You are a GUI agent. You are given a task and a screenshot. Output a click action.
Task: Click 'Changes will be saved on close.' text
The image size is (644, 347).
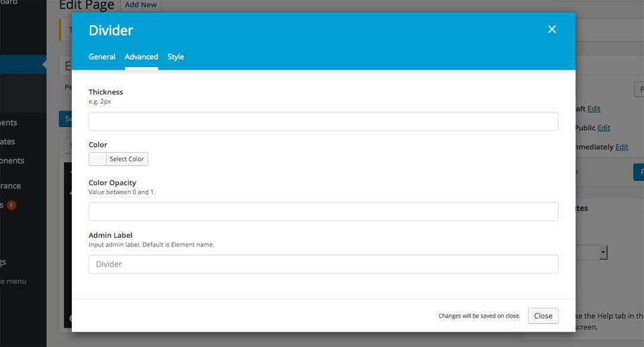point(479,316)
